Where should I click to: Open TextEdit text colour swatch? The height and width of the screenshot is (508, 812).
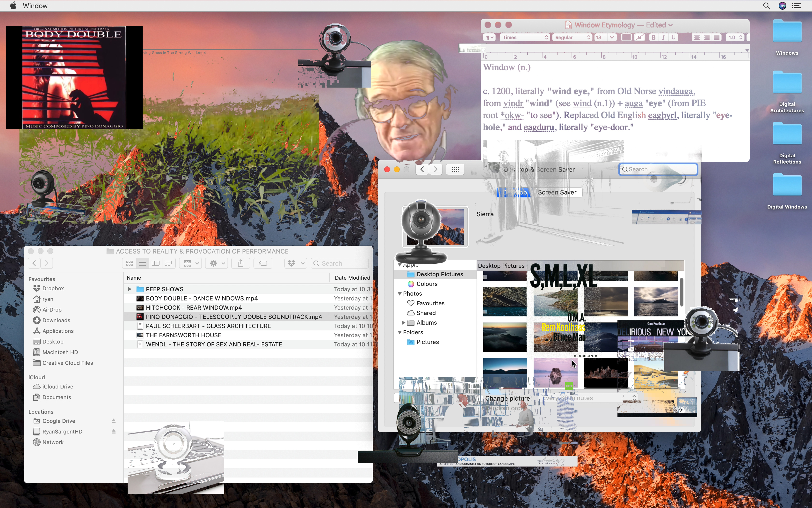point(626,37)
